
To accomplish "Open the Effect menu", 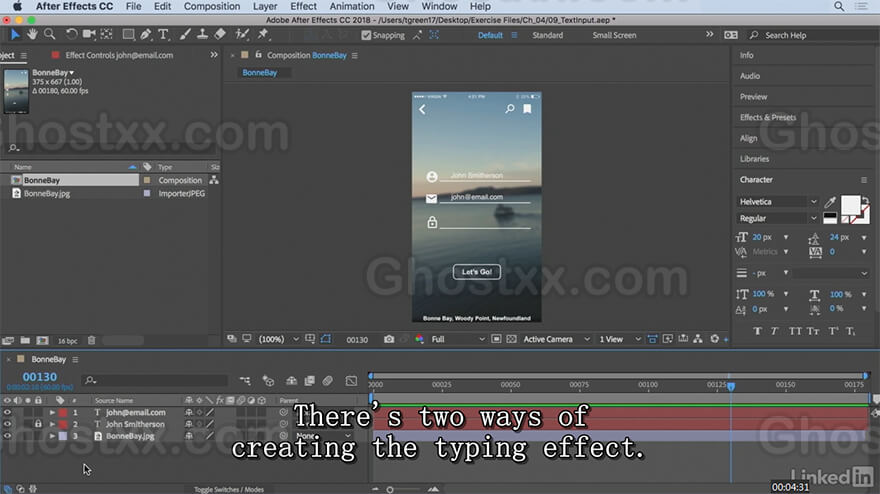I will tap(303, 6).
